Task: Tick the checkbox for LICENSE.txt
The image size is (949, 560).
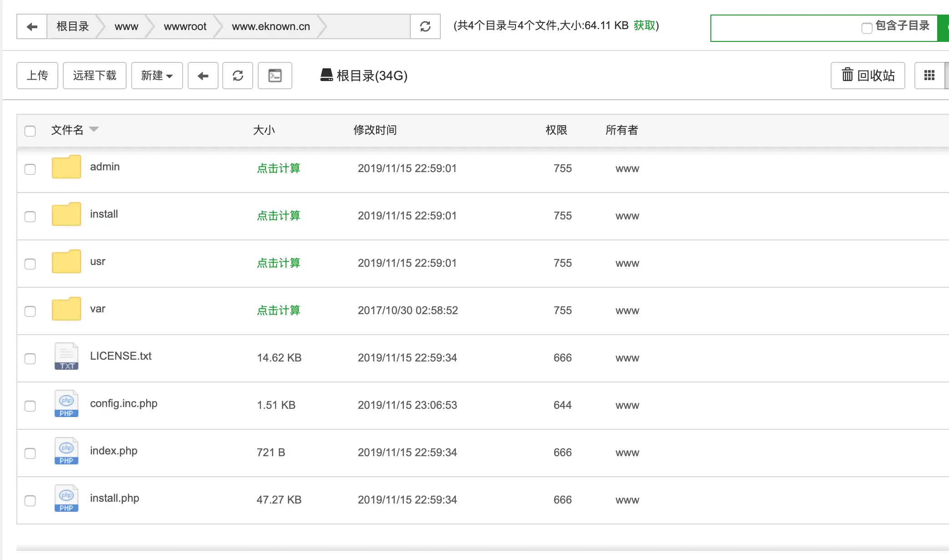Action: 30,359
